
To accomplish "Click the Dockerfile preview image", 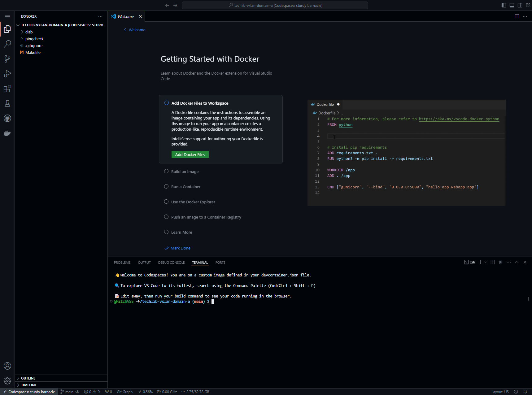I will 406,153.
